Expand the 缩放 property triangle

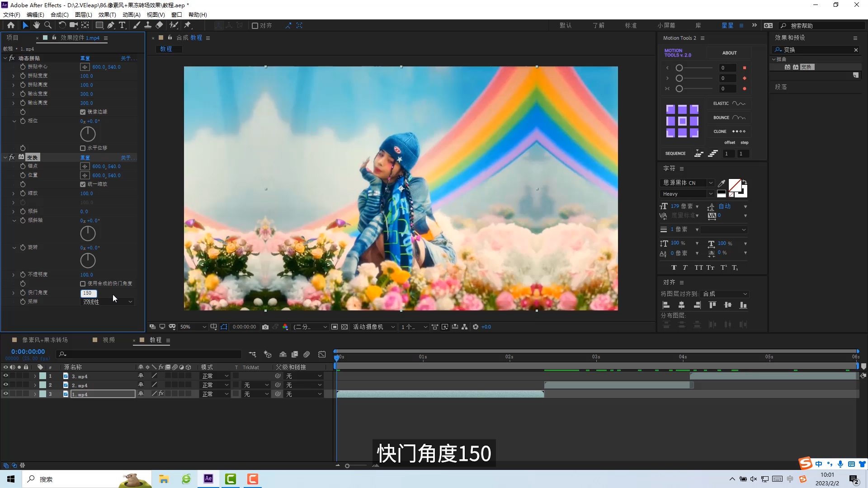coord(14,193)
